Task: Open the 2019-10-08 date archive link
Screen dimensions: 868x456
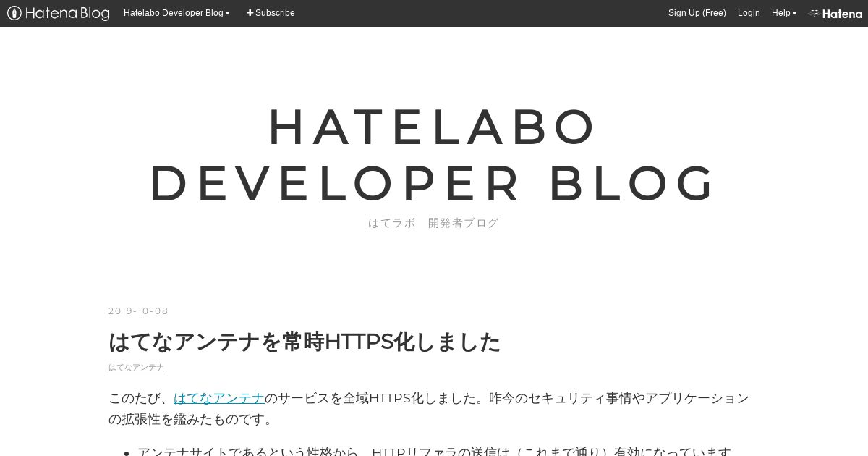Action: tap(138, 311)
